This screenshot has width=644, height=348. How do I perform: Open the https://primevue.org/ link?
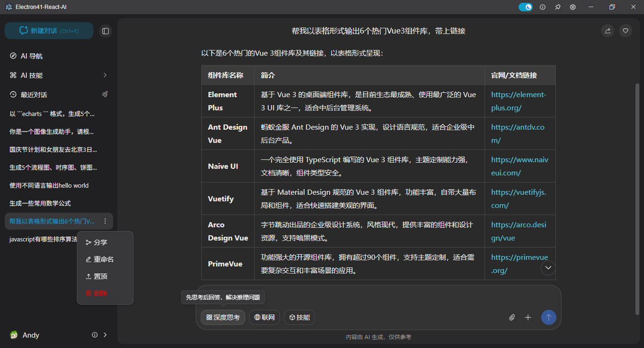(520, 264)
